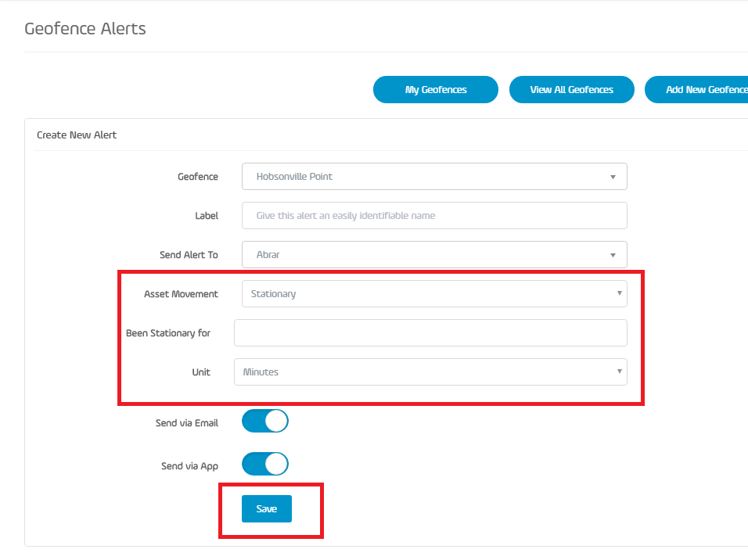Image resolution: width=748 pixels, height=560 pixels.
Task: Click the Send Alert To label
Action: click(189, 255)
